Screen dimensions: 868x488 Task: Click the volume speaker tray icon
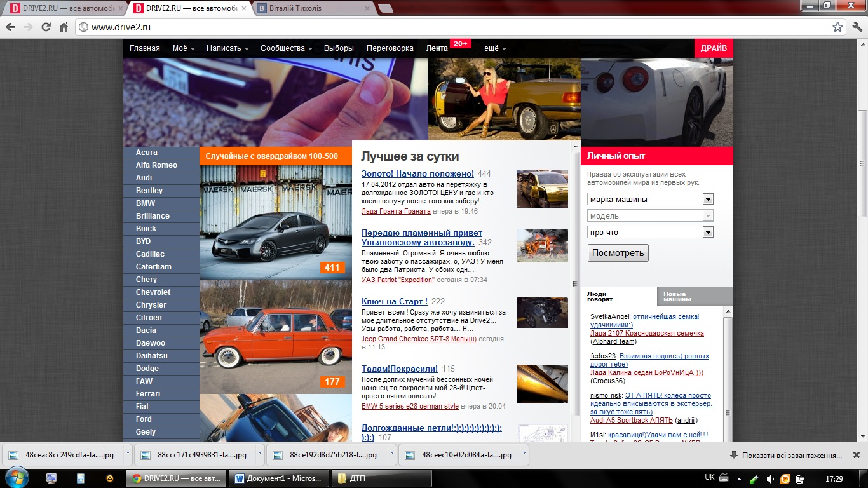[770, 478]
